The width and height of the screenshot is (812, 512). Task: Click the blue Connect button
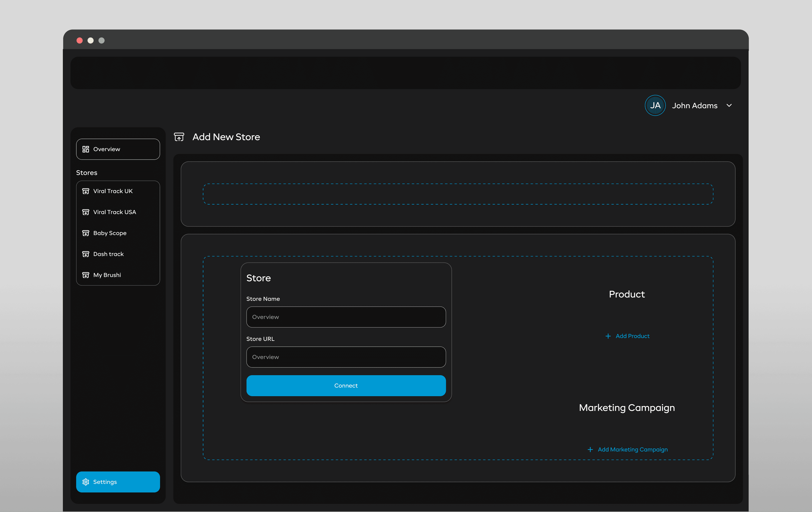[x=346, y=385]
